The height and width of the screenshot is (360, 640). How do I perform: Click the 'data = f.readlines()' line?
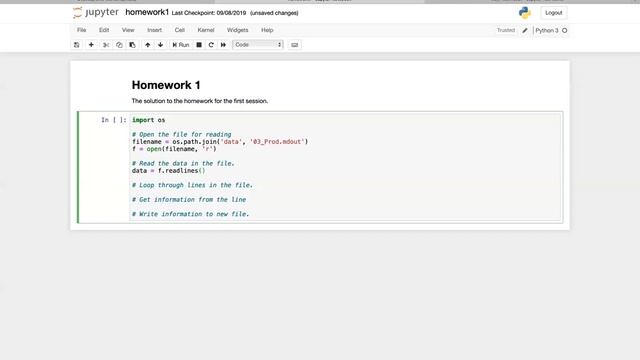169,171
